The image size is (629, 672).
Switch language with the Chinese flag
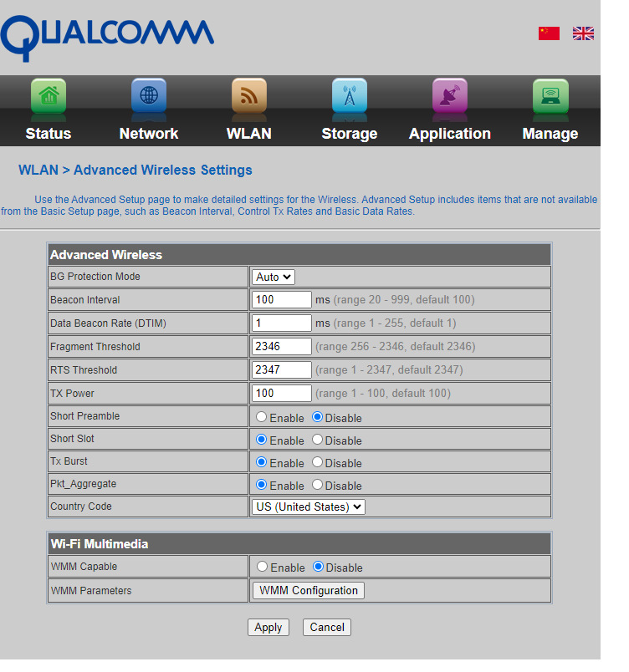[x=549, y=33]
